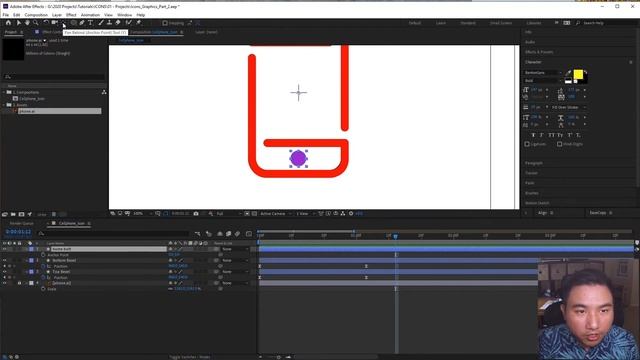The image size is (640, 360).
Task: Select the Selection arrow tool
Action: point(18,23)
